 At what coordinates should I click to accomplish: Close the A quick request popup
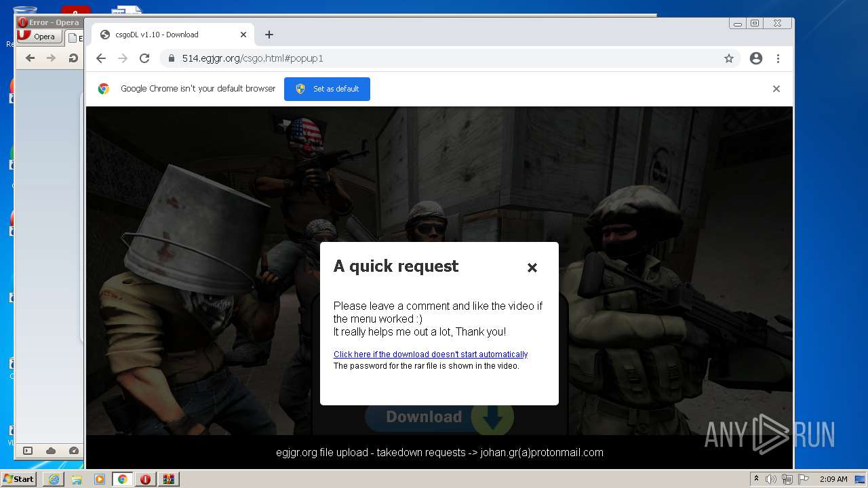click(x=532, y=268)
